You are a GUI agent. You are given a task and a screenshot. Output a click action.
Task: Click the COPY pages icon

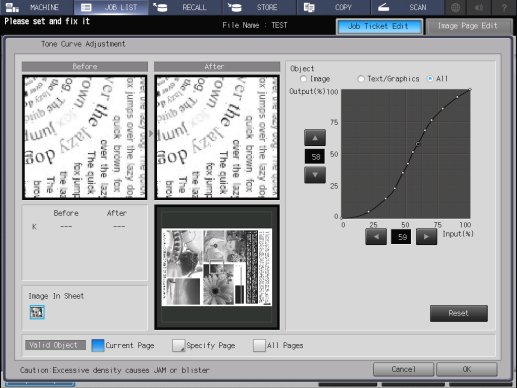click(x=309, y=7)
